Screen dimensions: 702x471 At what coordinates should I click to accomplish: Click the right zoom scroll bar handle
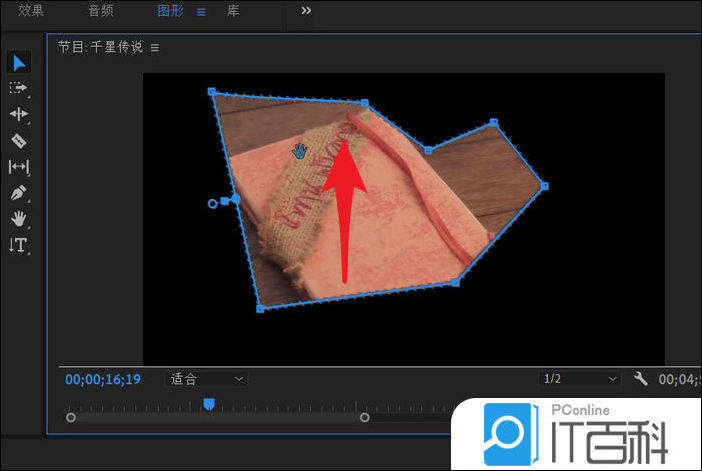[x=365, y=418]
